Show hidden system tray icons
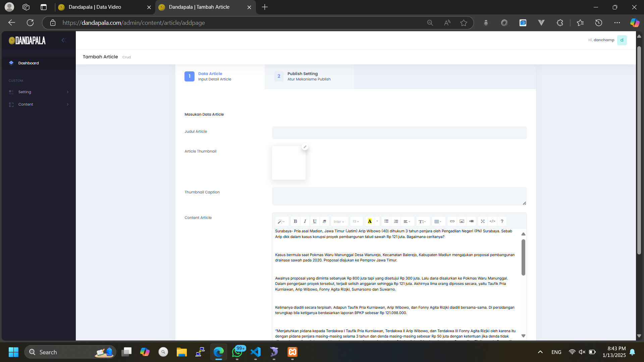644x362 pixels. coord(540,352)
